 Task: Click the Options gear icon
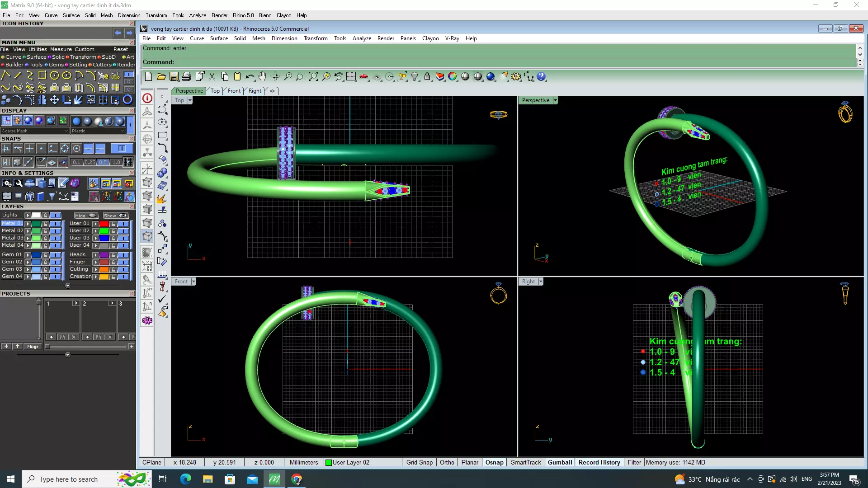[x=516, y=77]
